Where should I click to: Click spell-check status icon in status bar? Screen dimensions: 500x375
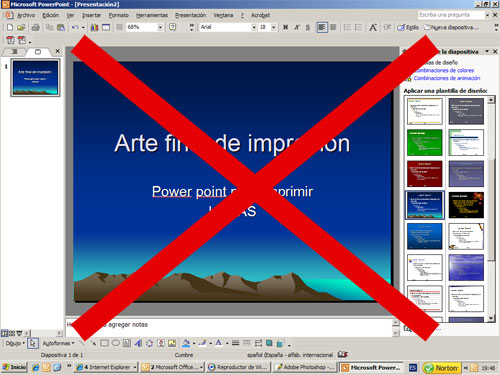(342, 355)
